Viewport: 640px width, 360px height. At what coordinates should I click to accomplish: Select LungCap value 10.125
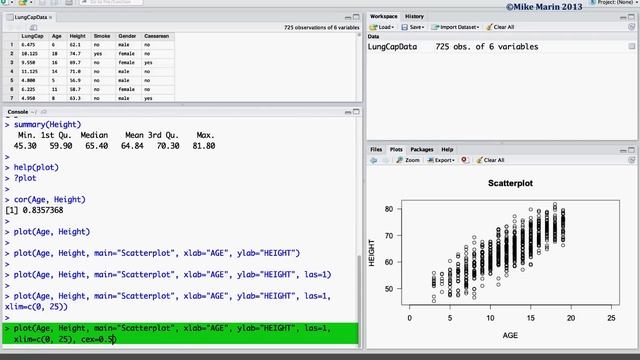coord(29,53)
